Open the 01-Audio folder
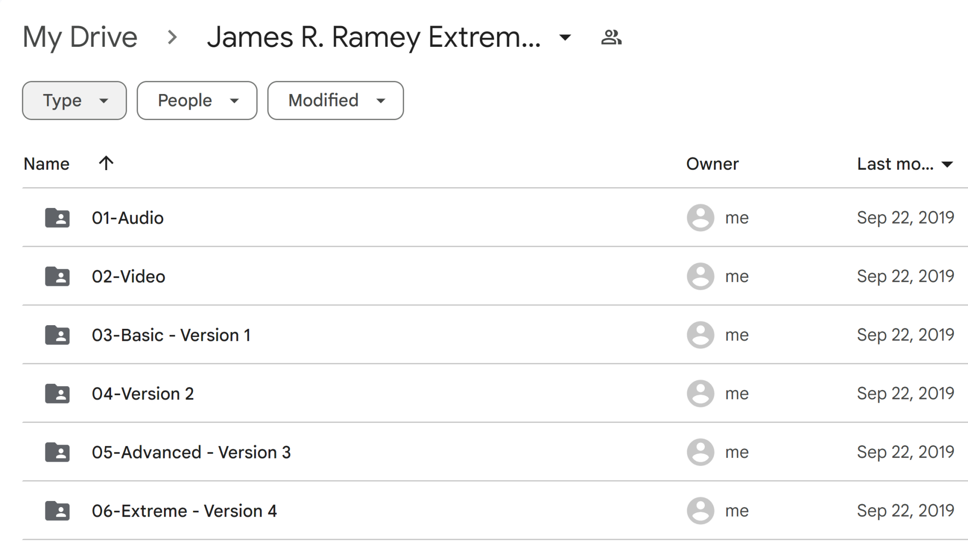The width and height of the screenshot is (968, 560). pyautogui.click(x=128, y=217)
